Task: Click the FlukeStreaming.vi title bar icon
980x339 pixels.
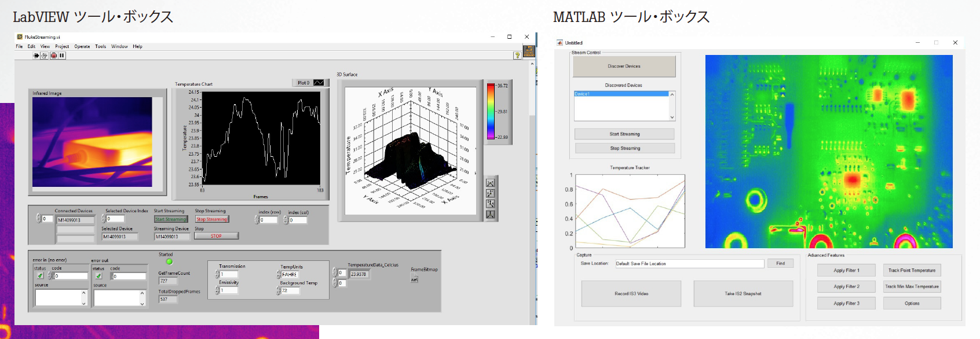Action: point(20,37)
